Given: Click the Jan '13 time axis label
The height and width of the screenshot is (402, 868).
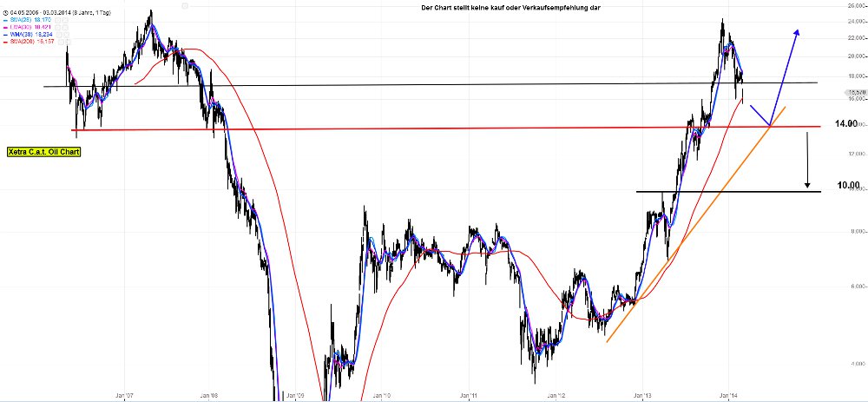Looking at the screenshot, I should click(642, 395).
